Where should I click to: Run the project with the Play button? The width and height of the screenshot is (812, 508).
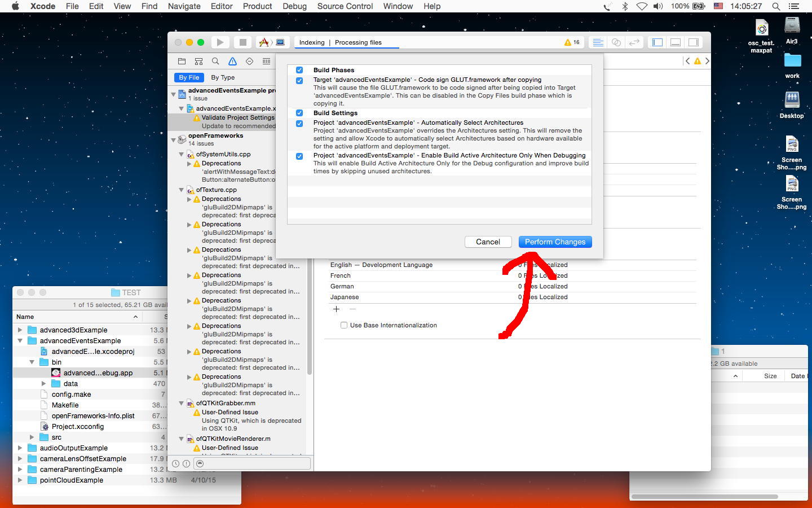click(x=220, y=42)
